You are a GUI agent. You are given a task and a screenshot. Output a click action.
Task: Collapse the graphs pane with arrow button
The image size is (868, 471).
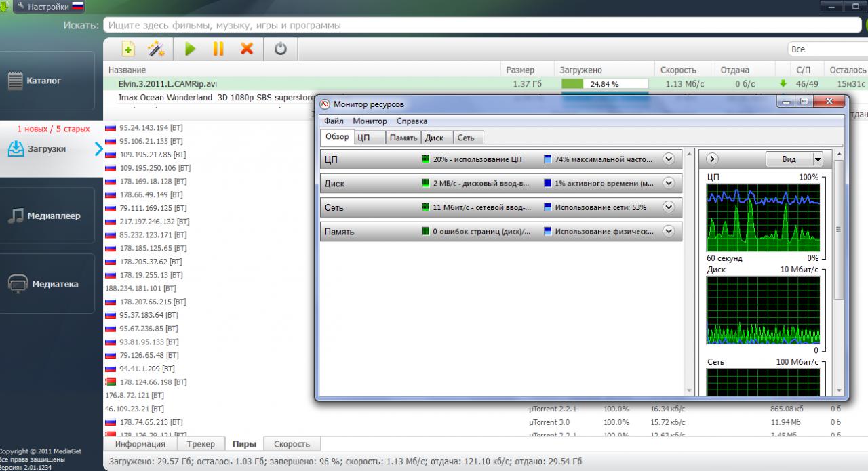coord(713,159)
